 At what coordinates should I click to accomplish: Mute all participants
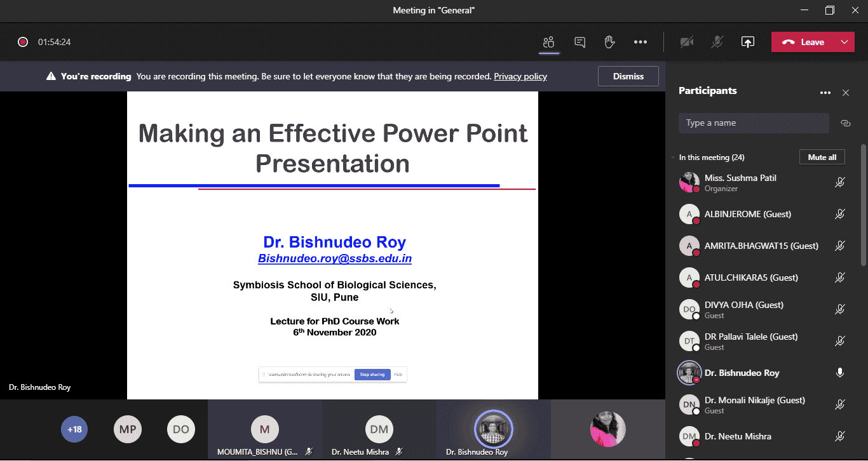[822, 157]
